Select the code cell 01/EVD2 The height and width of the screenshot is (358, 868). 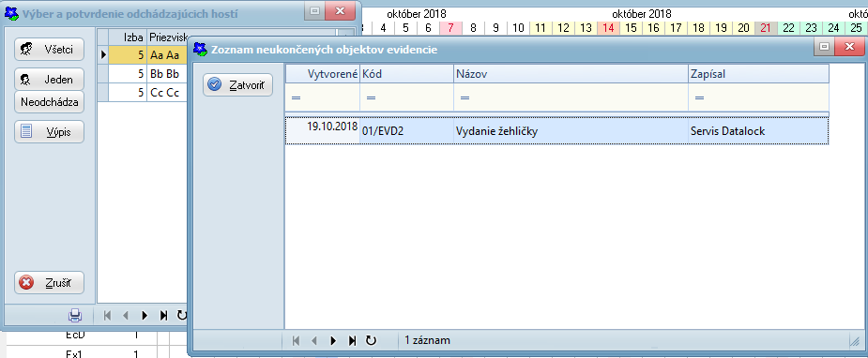point(406,131)
